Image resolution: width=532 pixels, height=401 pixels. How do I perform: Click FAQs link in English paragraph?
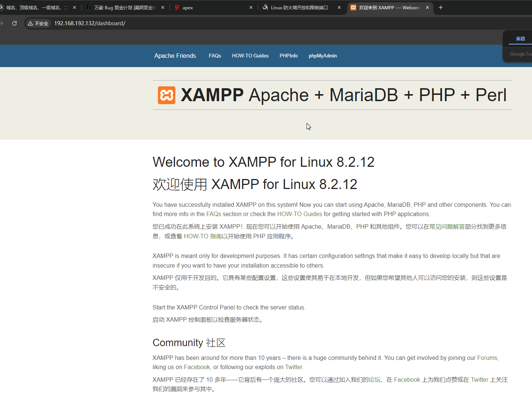pos(214,214)
